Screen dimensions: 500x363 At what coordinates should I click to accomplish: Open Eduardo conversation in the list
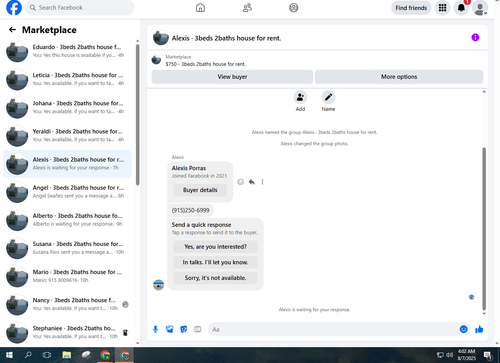tap(67, 51)
